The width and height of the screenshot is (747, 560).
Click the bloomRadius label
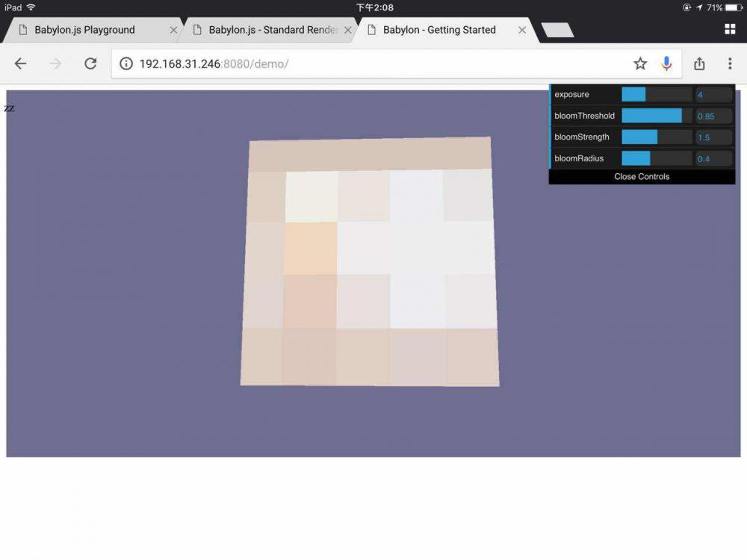pos(579,158)
